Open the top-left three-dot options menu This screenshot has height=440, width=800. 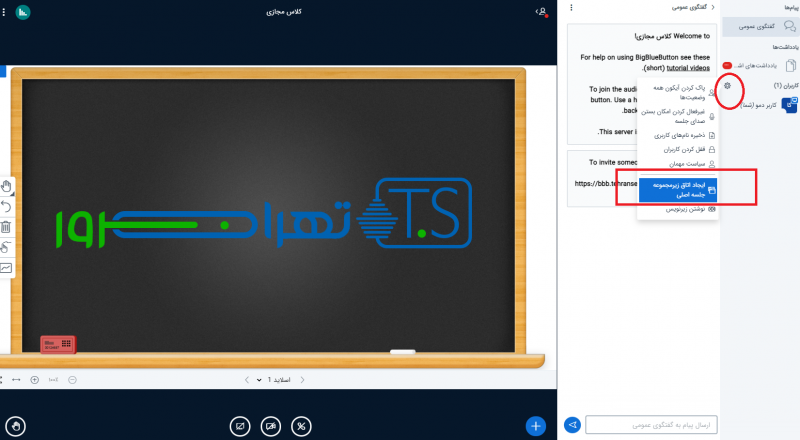(3, 12)
